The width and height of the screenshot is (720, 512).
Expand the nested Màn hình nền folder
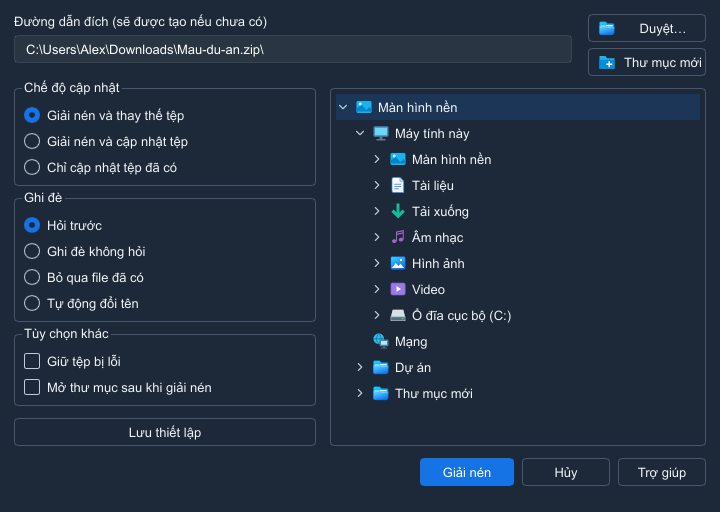click(x=377, y=159)
